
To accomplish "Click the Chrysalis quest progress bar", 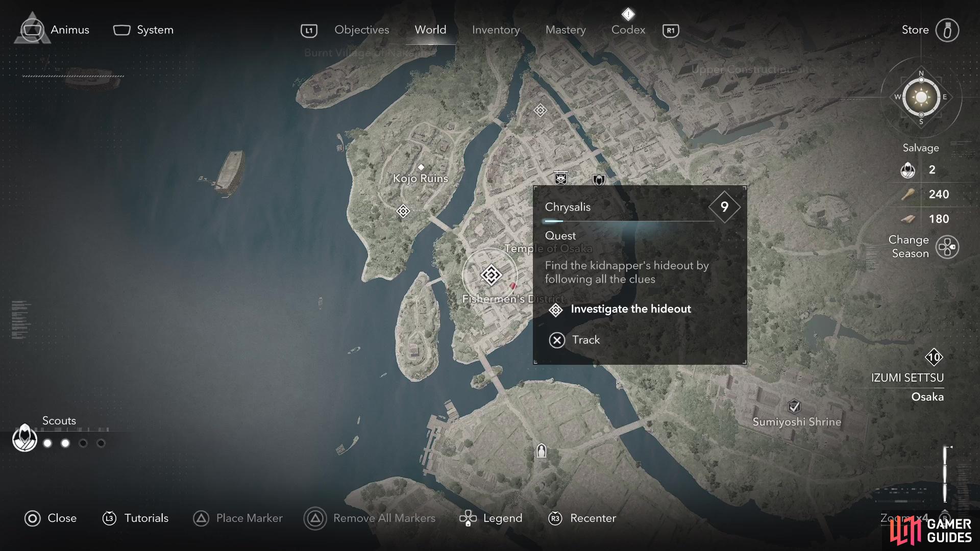I will pos(629,221).
